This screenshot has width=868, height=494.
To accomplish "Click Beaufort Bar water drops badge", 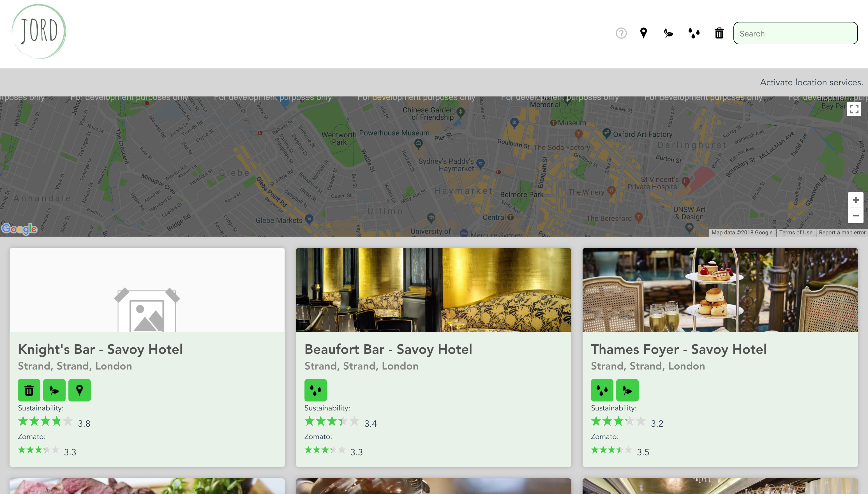I will (x=315, y=390).
